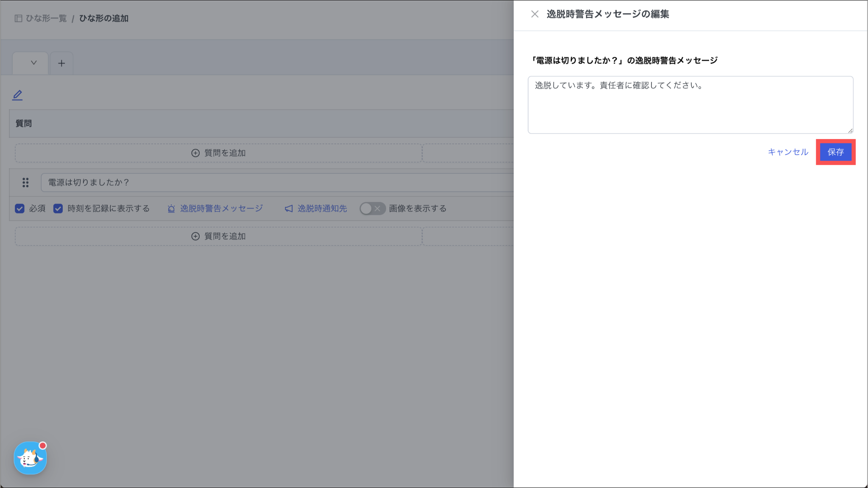Click the 逸脱時警告メッセージ text area
This screenshot has width=868, height=488.
coord(690,105)
